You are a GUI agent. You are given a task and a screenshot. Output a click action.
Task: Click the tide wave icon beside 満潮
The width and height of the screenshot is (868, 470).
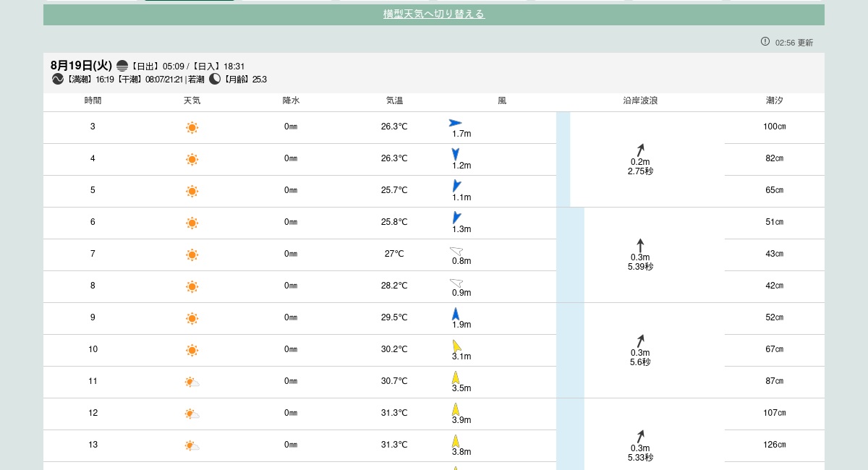(x=58, y=79)
